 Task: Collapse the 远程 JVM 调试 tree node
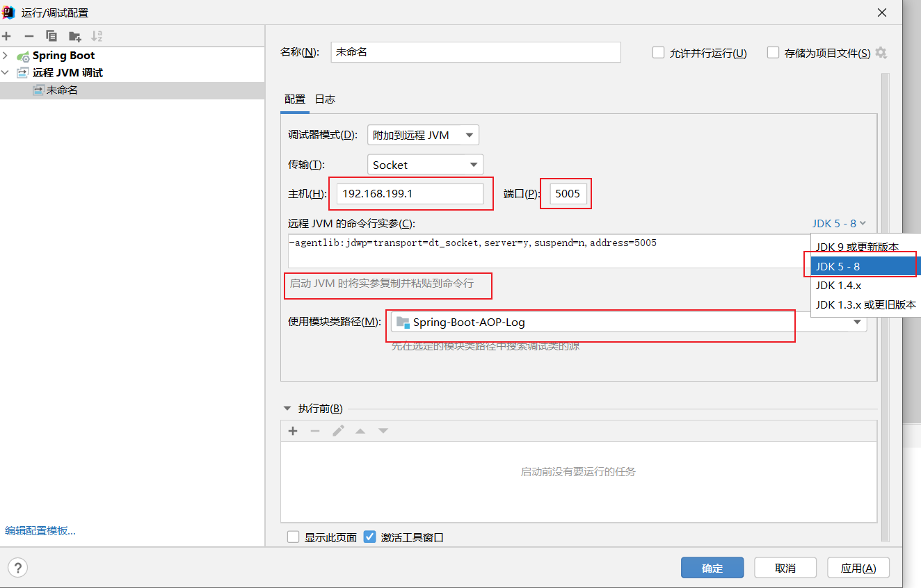(6, 72)
